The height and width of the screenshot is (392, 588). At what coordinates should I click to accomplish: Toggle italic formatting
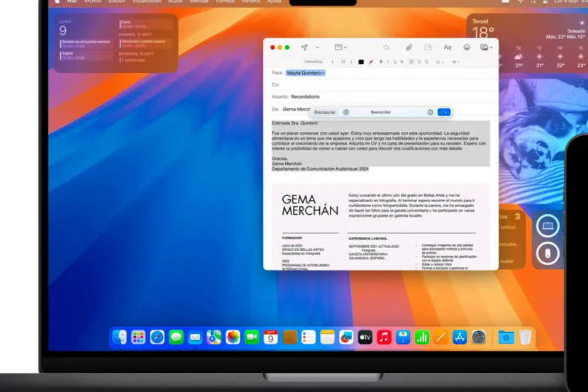(388, 62)
